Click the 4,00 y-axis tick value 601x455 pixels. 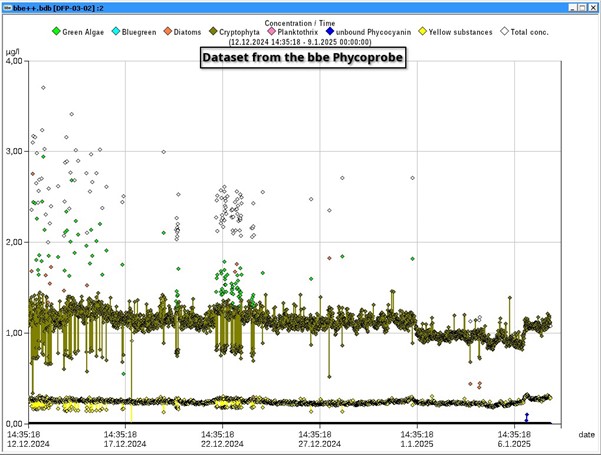[14, 61]
